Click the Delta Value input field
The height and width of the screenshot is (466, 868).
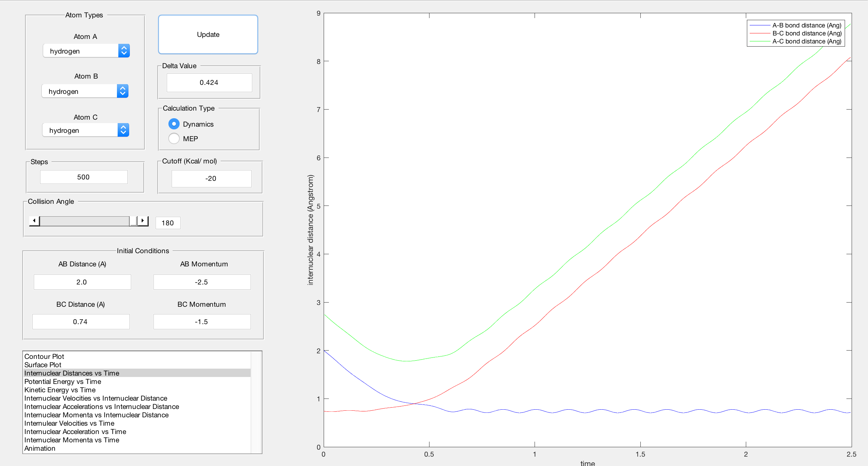209,83
